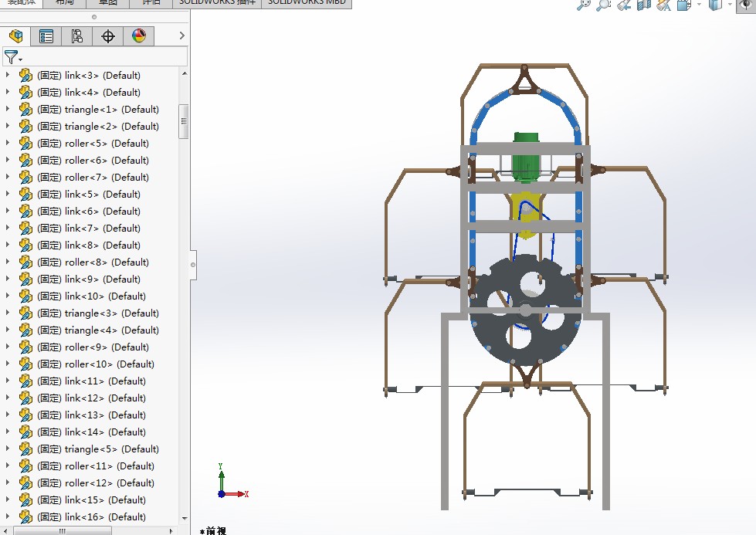The width and height of the screenshot is (756, 535).
Task: Click the split handle dot above the manager tabs
Action: click(x=94, y=17)
